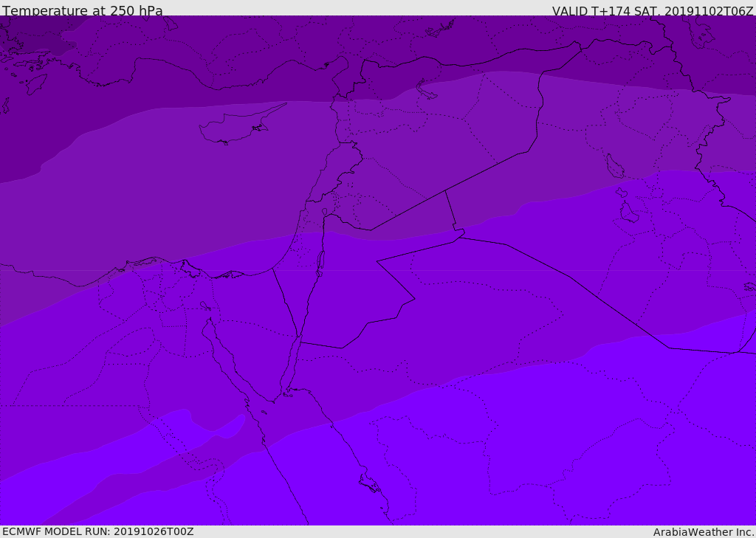Click the 'VALID T+174 SAT. 20191102T06Z' label
The image size is (756, 538).
(x=653, y=10)
